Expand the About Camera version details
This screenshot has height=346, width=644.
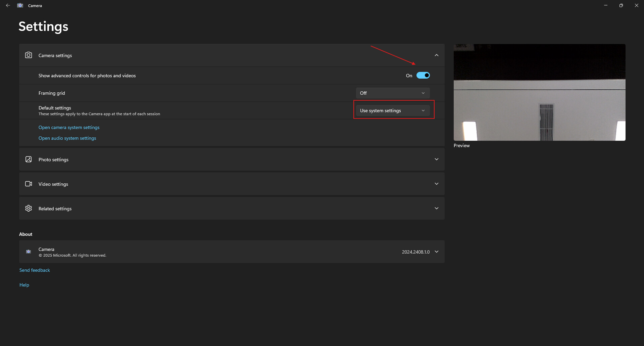[x=436, y=252]
